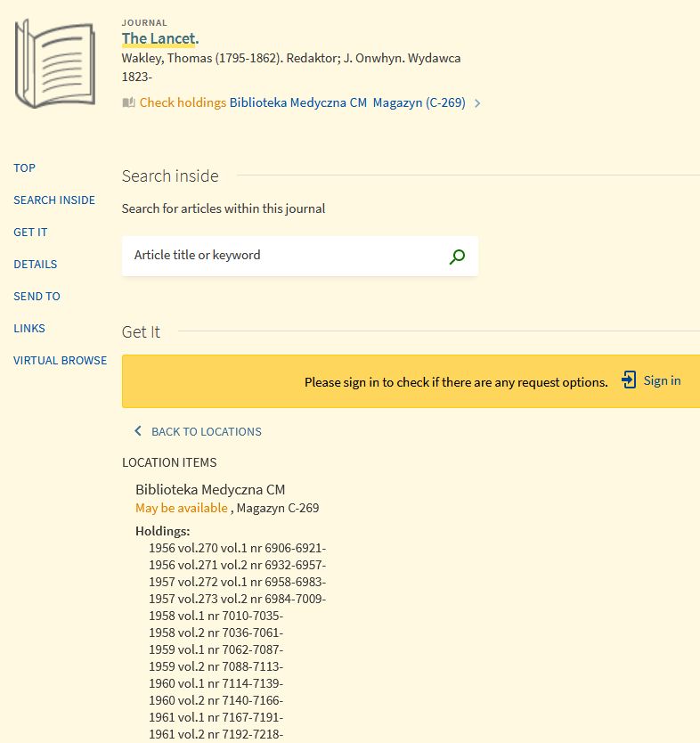Click the Please sign in request options message
700x743 pixels.
[x=456, y=382]
